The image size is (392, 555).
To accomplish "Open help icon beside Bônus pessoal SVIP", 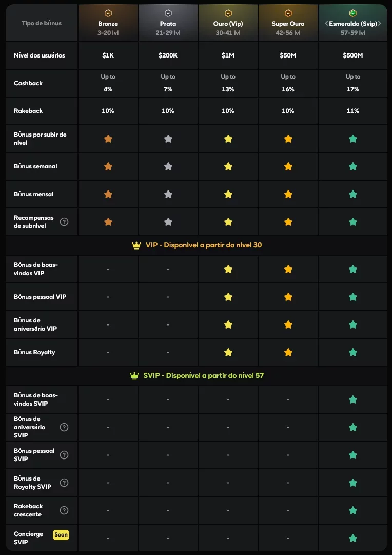I will pyautogui.click(x=64, y=455).
